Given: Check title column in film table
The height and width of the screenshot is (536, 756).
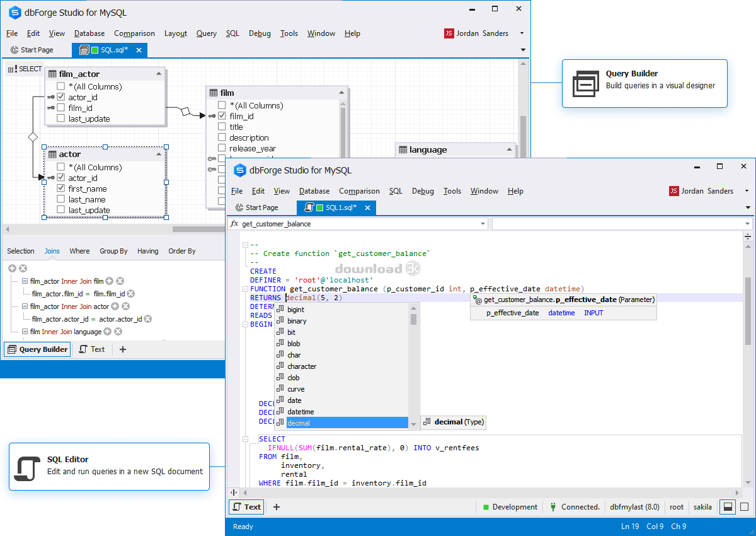Looking at the screenshot, I should [x=222, y=127].
